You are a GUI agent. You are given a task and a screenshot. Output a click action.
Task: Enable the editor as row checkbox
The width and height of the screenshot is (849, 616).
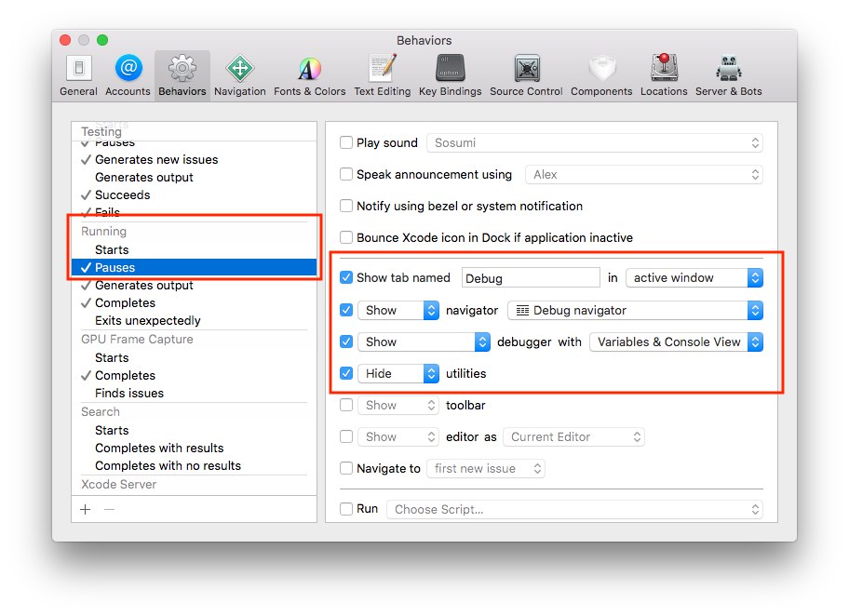(346, 436)
